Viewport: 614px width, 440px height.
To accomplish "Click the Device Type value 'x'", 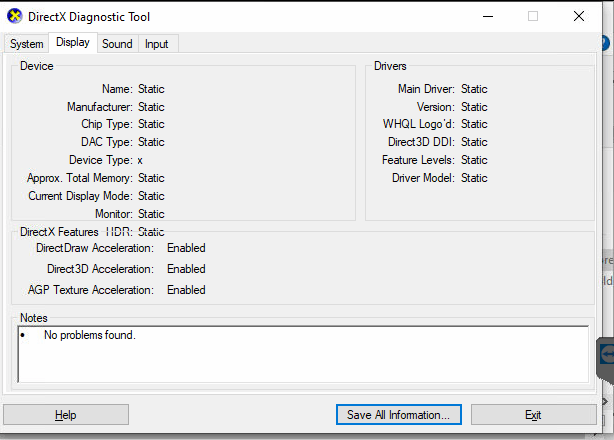I will click(x=140, y=160).
